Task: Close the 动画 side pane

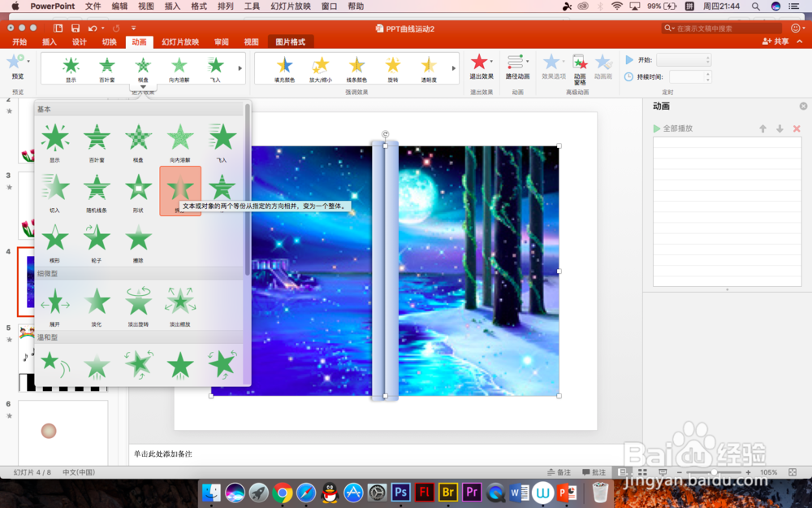Action: [x=803, y=106]
